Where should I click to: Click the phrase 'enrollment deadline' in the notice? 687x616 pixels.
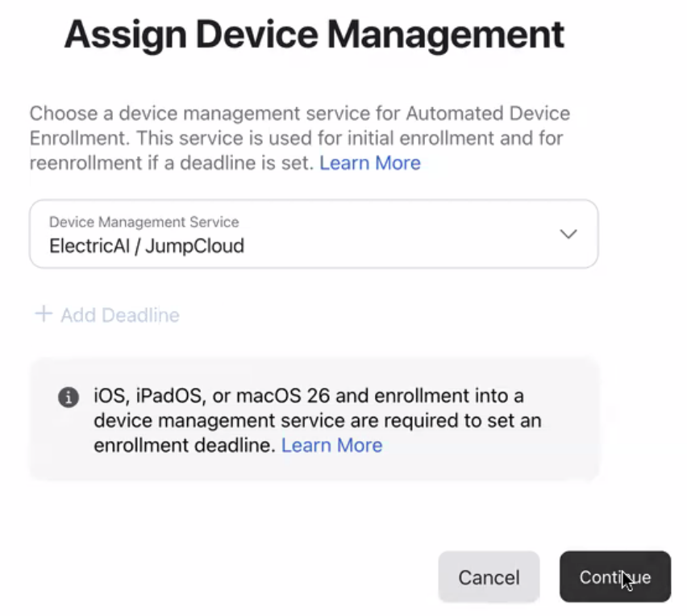coord(184,445)
